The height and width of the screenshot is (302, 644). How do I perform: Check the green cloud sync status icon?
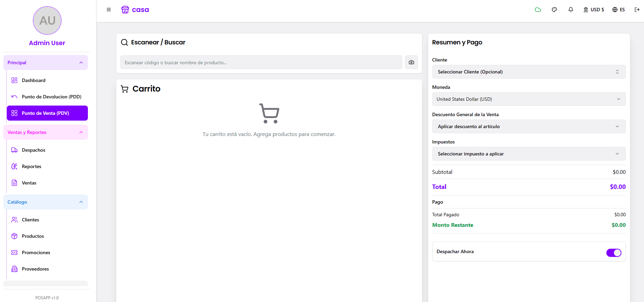click(538, 10)
